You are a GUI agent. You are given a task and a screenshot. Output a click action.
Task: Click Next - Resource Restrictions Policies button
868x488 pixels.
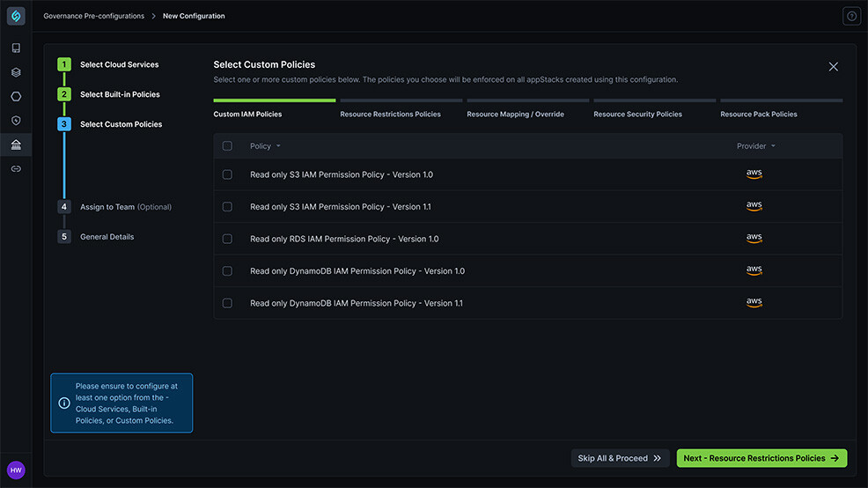coord(761,458)
